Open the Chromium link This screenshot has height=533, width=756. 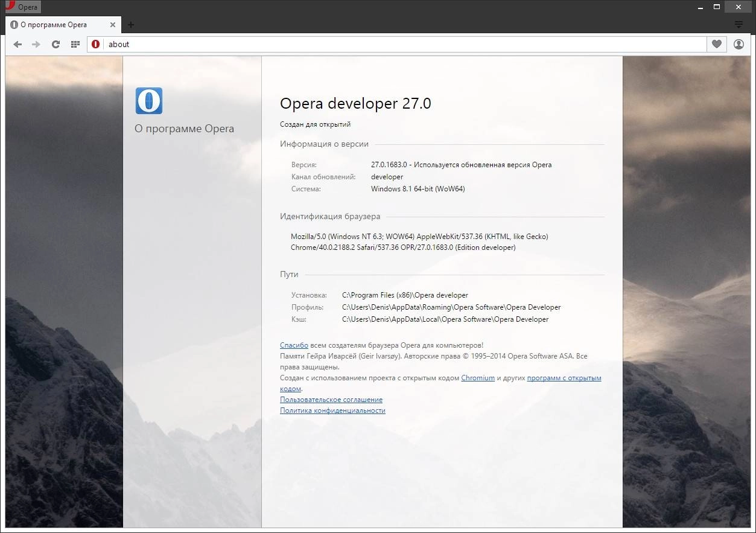(x=478, y=378)
